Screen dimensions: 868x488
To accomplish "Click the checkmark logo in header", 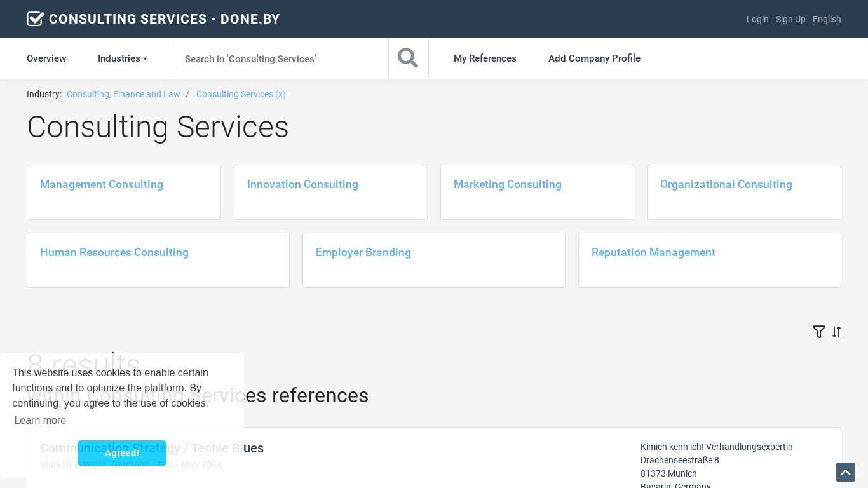I will tap(36, 19).
